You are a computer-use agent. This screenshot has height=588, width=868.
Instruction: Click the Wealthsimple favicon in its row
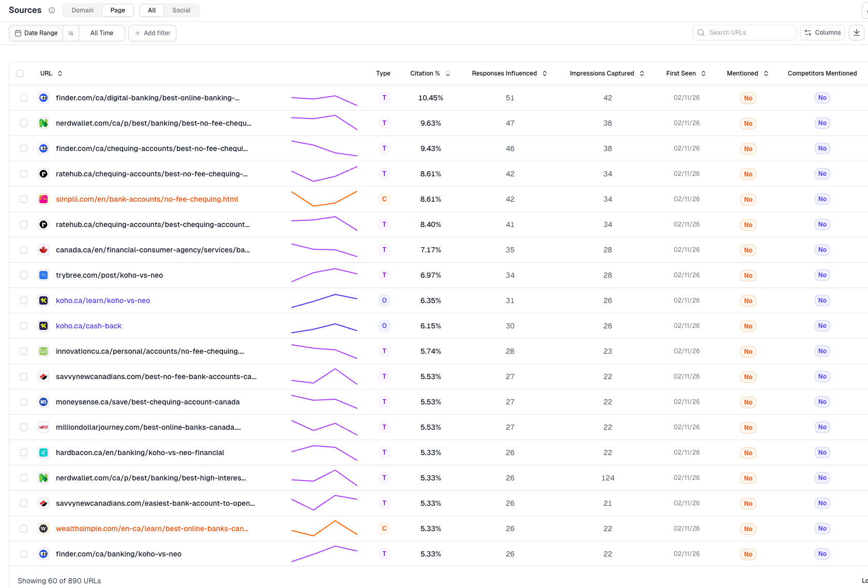[x=43, y=529]
